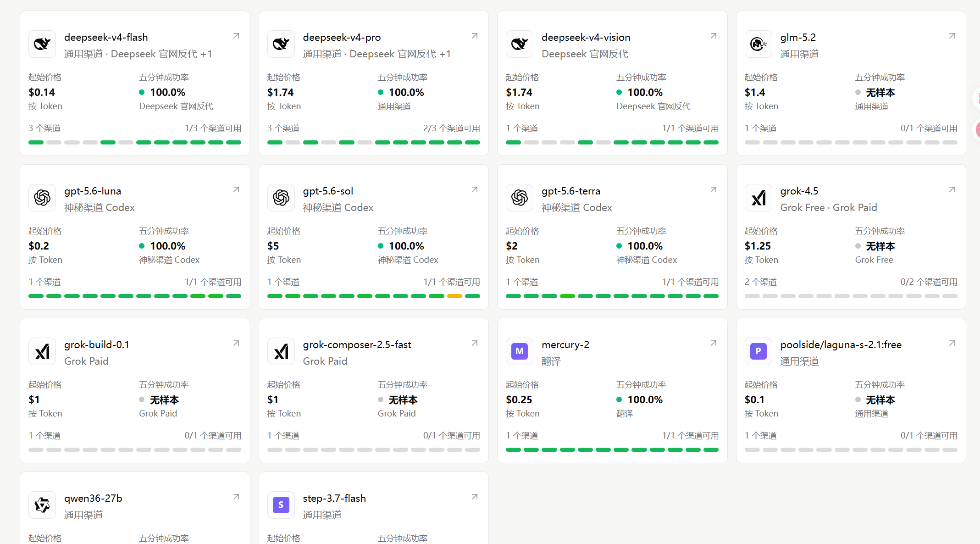980x544 pixels.
Task: Click the deepseek-v4-pro whale logo icon
Action: (281, 44)
